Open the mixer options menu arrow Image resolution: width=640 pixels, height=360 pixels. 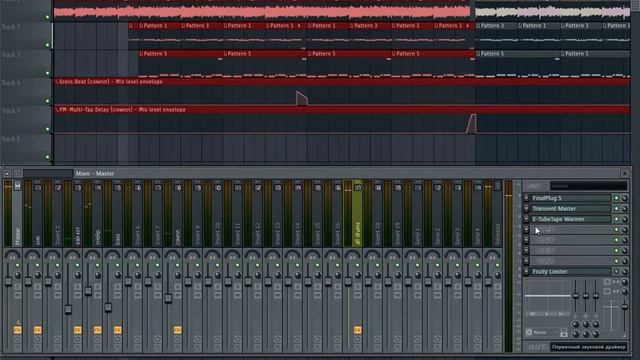pyautogui.click(x=7, y=174)
